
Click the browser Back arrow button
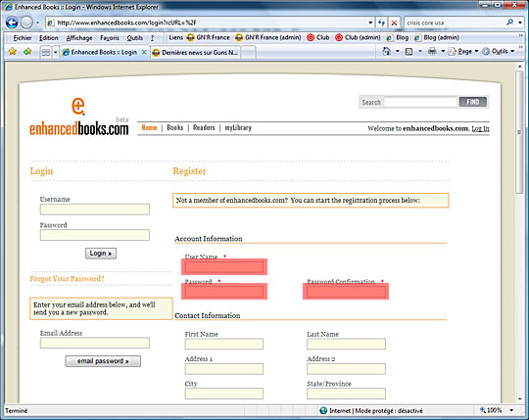click(12, 23)
